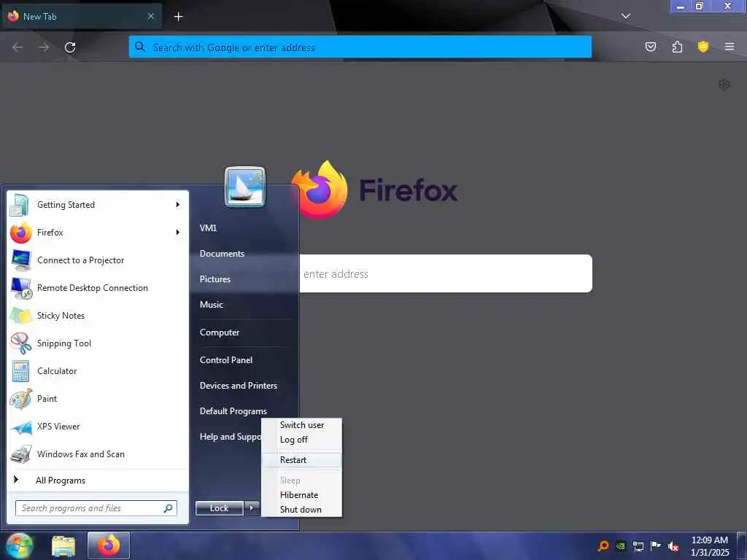Expand the list all tabs chevron
The image size is (747, 560).
(x=625, y=16)
